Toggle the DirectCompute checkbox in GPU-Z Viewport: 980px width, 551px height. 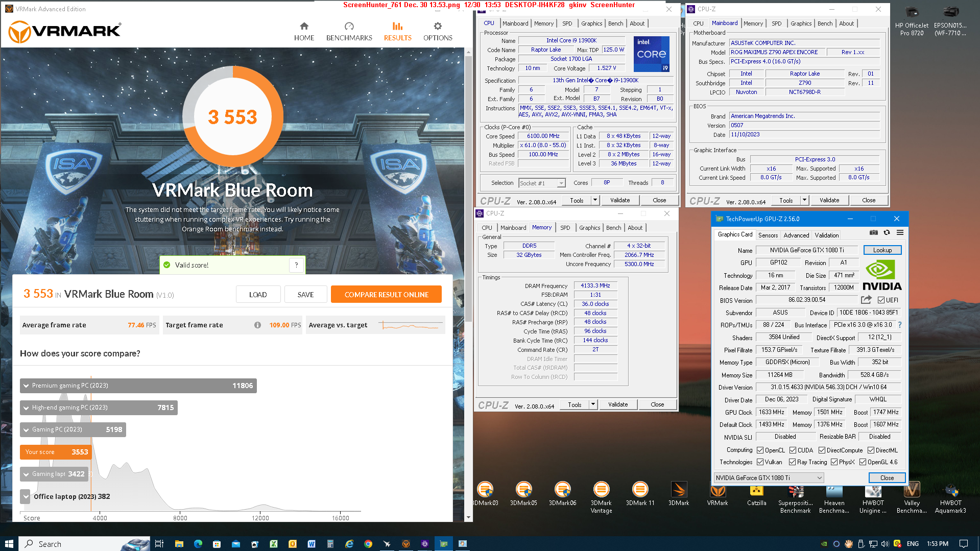(x=822, y=450)
